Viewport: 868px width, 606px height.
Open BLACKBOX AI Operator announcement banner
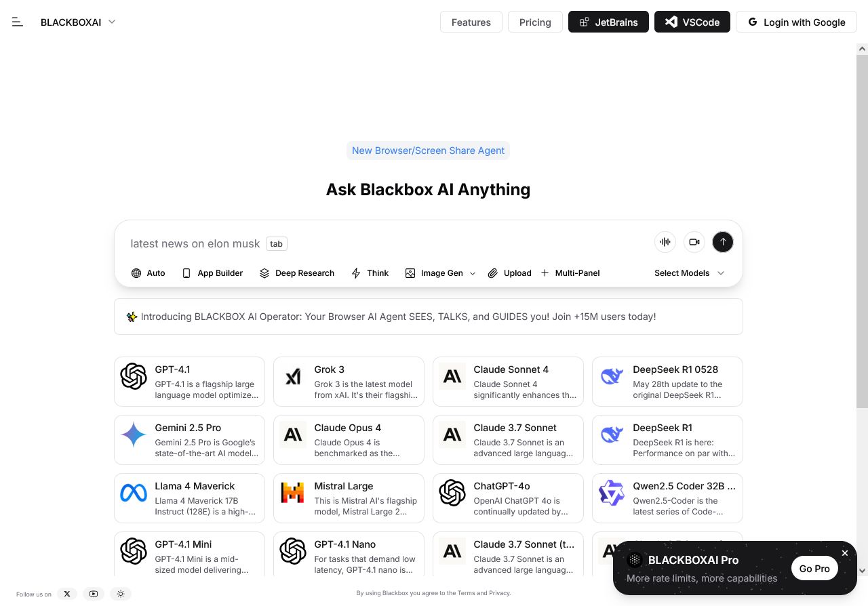(428, 317)
